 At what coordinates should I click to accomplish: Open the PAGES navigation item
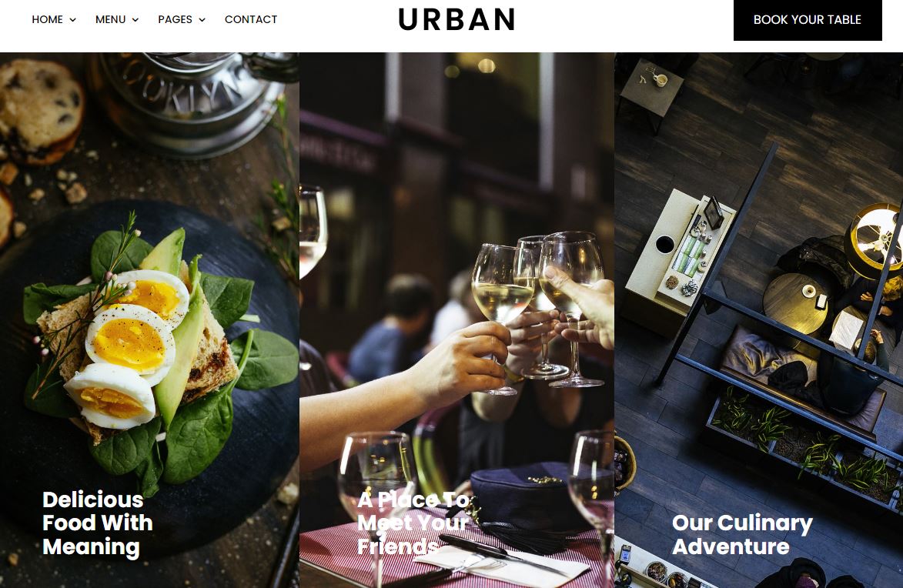175,19
